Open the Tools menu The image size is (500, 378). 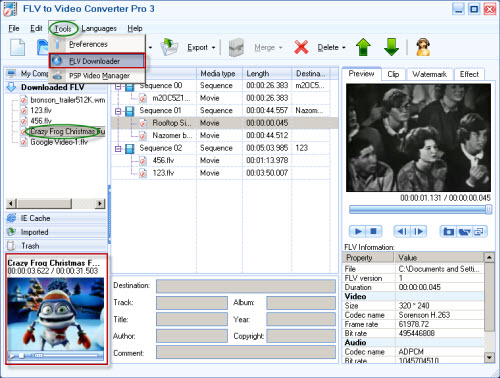(63, 29)
